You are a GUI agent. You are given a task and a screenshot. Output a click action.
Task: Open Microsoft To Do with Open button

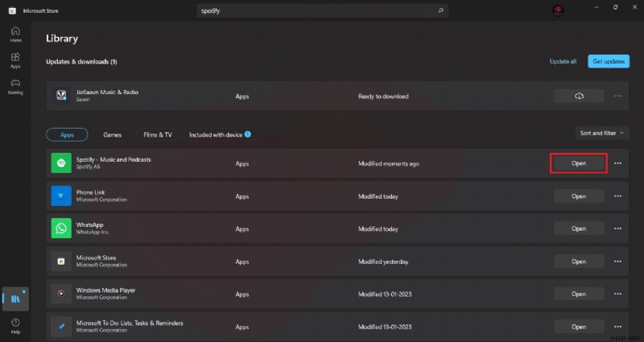[x=579, y=327]
